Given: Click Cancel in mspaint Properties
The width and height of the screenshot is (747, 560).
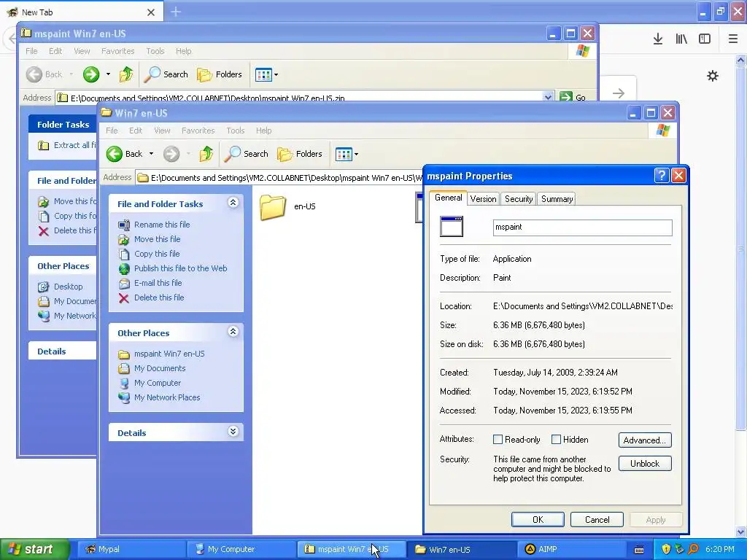Looking at the screenshot, I should pyautogui.click(x=597, y=519).
